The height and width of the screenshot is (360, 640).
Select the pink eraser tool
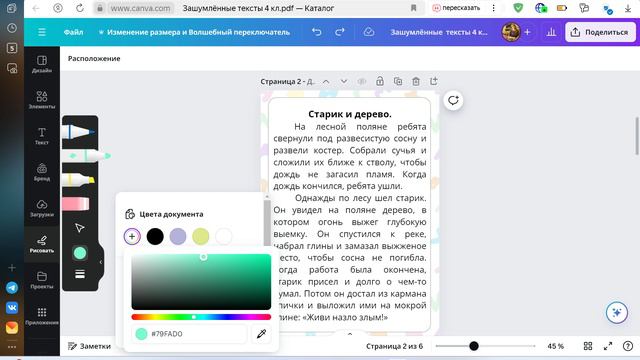click(x=76, y=204)
